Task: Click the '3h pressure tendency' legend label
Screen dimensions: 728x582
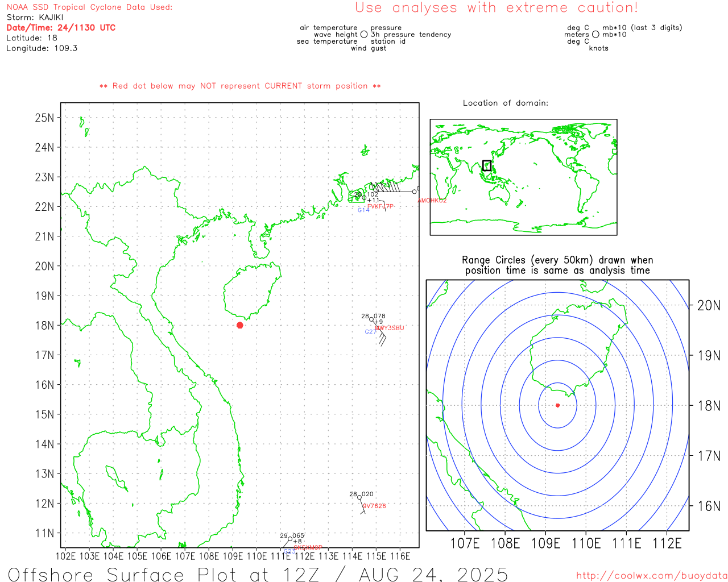Action: tap(411, 35)
